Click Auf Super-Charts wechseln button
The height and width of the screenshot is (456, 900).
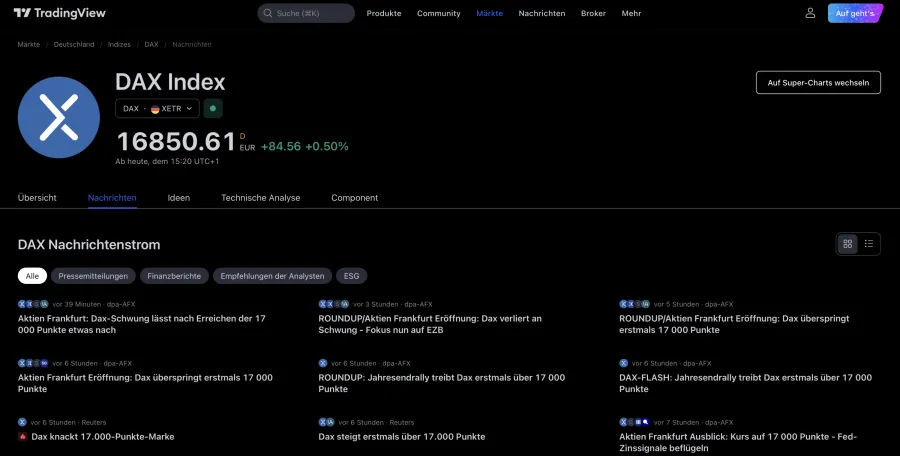click(x=818, y=83)
